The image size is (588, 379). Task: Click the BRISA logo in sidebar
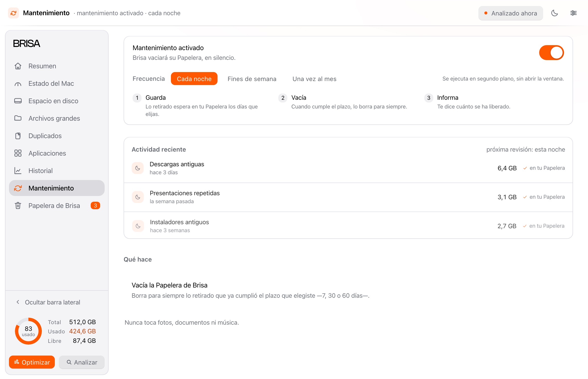tap(26, 44)
